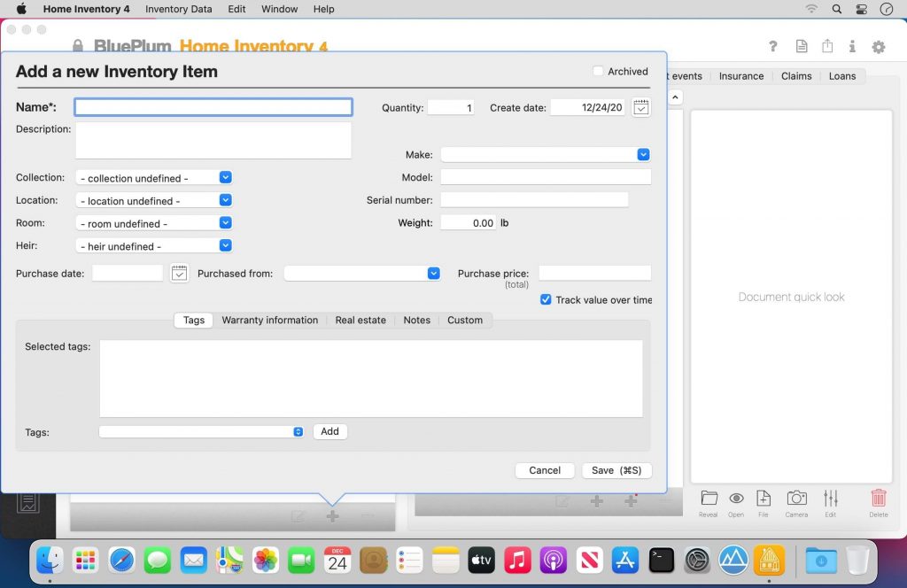The height and width of the screenshot is (588, 907).
Task: Uncheck Track value over time
Action: [546, 300]
